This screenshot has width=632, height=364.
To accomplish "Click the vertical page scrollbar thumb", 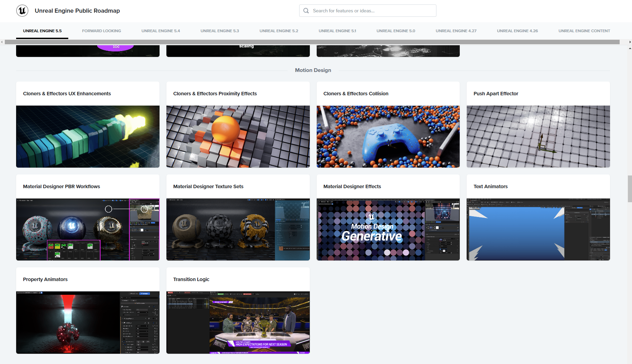I will (630, 189).
